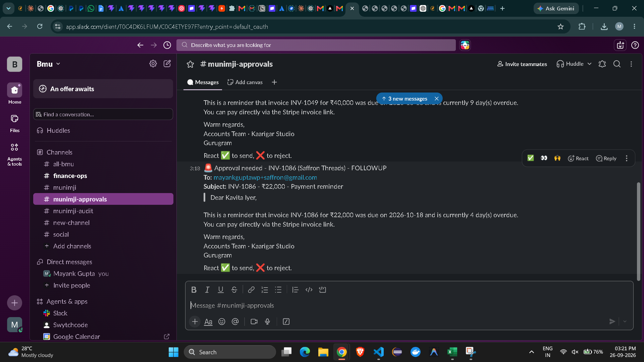This screenshot has width=644, height=362.
Task: Switch to the Messages tab
Action: click(x=203, y=82)
